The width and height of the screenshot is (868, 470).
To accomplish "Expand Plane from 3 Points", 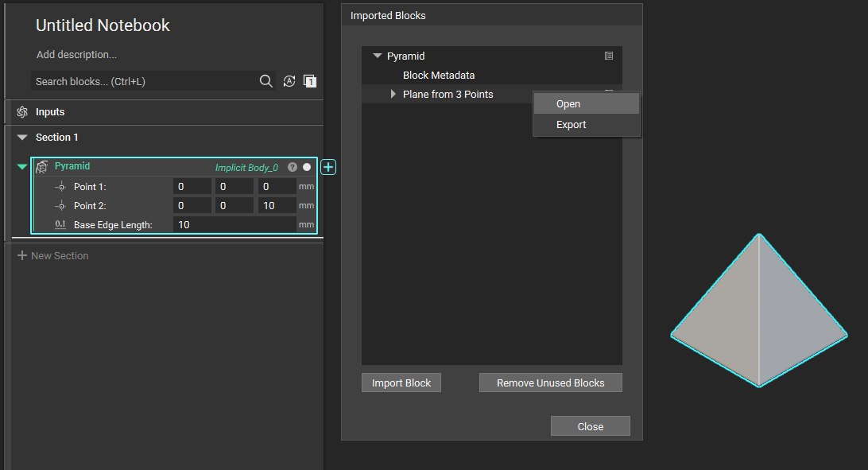I will click(393, 94).
